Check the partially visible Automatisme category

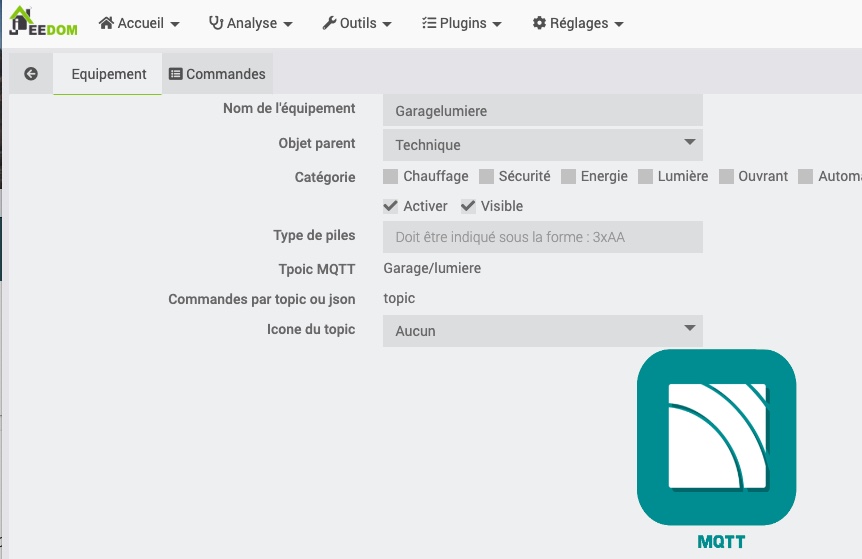(x=805, y=176)
